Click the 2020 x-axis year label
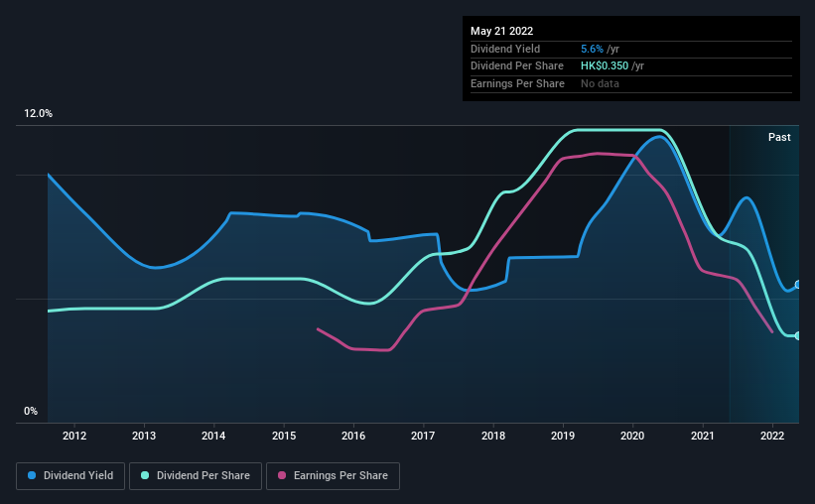815x504 pixels. click(x=633, y=435)
